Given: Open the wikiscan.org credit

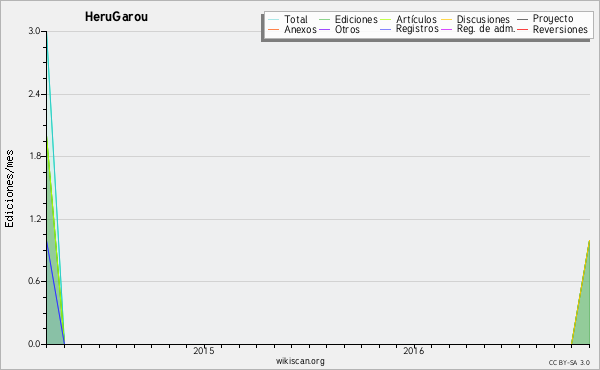Looking at the screenshot, I should point(300,361).
